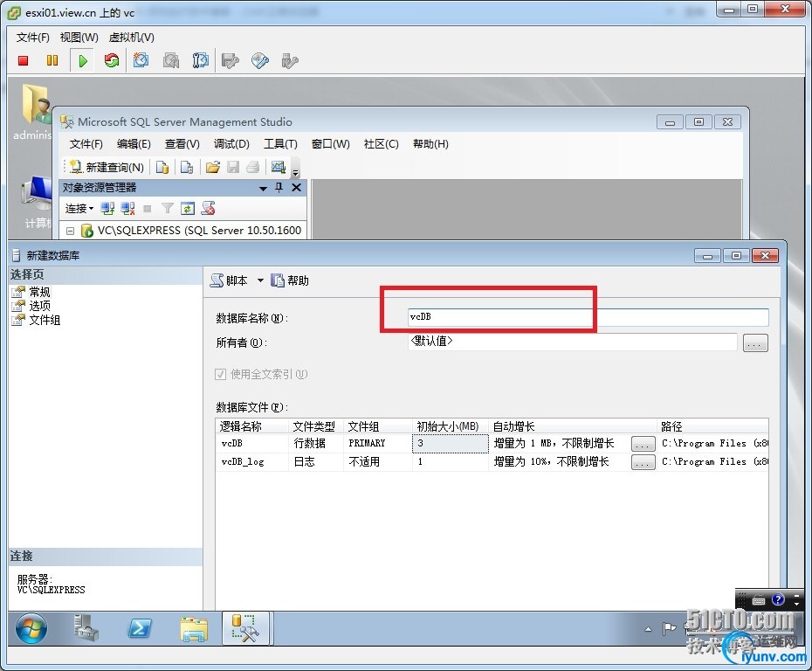Open Windows Start menu
This screenshot has height=671, width=812.
(x=31, y=628)
